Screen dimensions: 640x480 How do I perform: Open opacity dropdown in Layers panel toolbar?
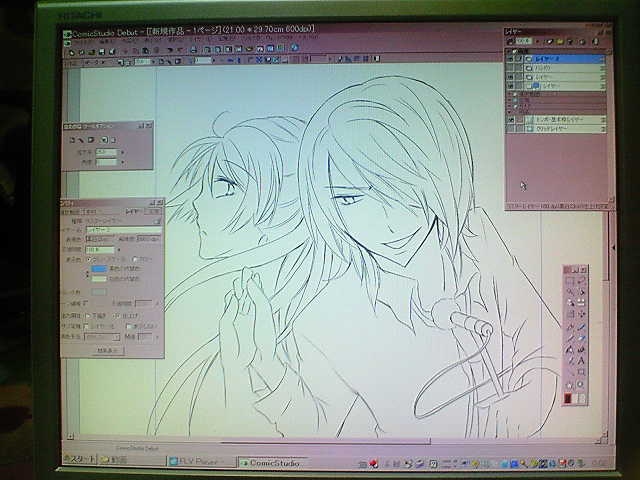click(x=538, y=42)
